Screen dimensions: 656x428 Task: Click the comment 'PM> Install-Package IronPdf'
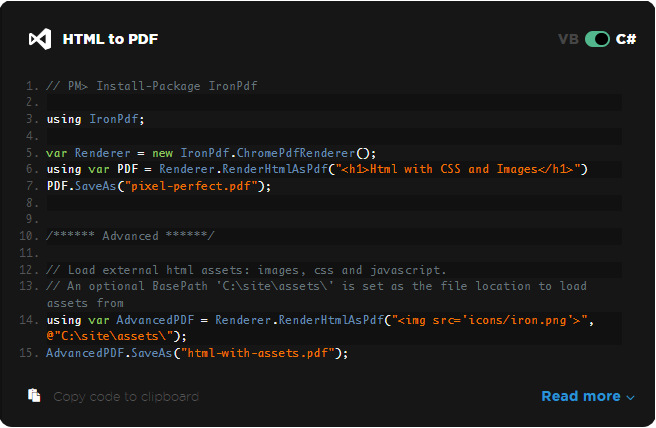click(x=151, y=86)
